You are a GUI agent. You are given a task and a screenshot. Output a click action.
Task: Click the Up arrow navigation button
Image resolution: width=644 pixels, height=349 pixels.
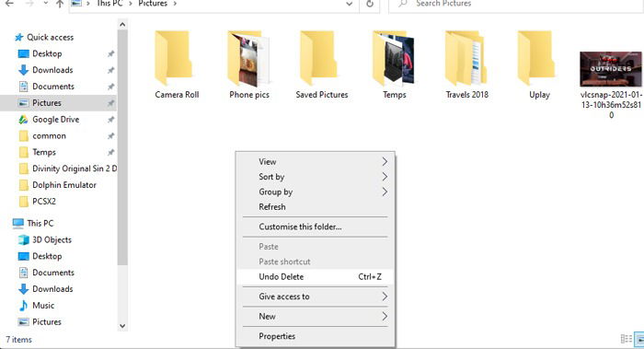[60, 4]
